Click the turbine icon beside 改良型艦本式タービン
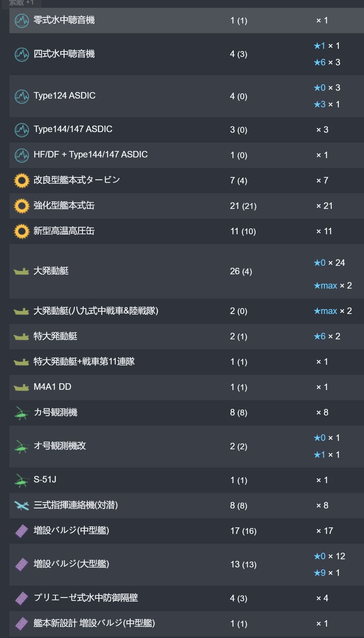 (x=22, y=181)
